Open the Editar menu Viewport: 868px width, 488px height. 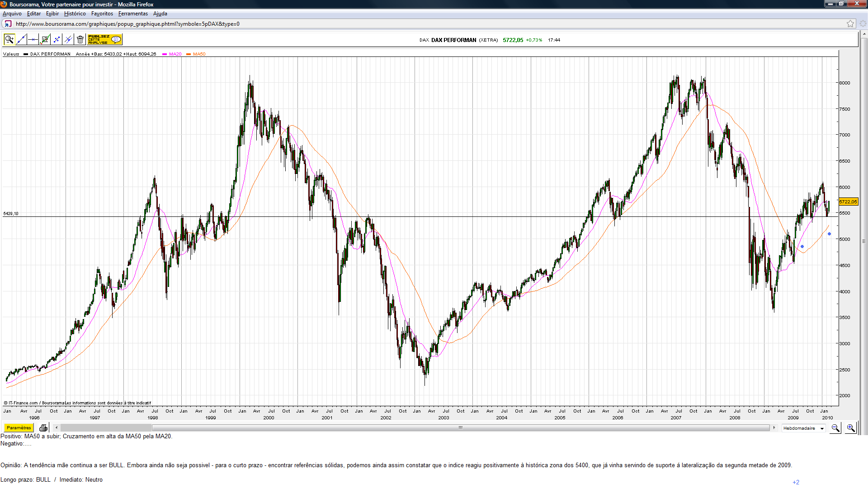coord(34,14)
